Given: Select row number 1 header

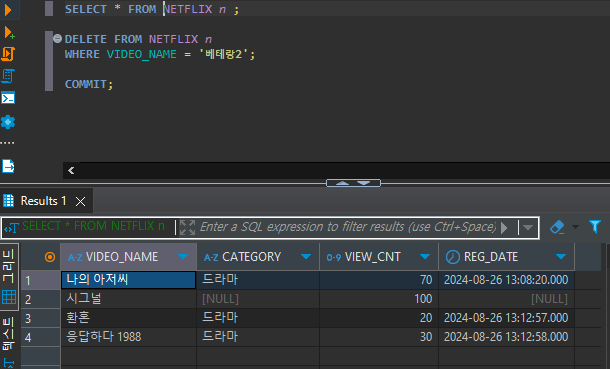Looking at the screenshot, I should (x=40, y=280).
